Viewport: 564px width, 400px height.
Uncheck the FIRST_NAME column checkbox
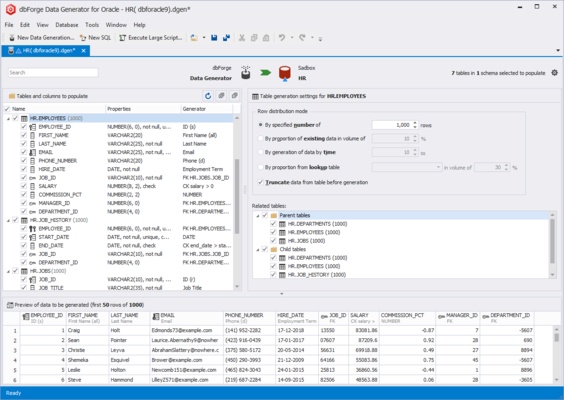coord(24,135)
